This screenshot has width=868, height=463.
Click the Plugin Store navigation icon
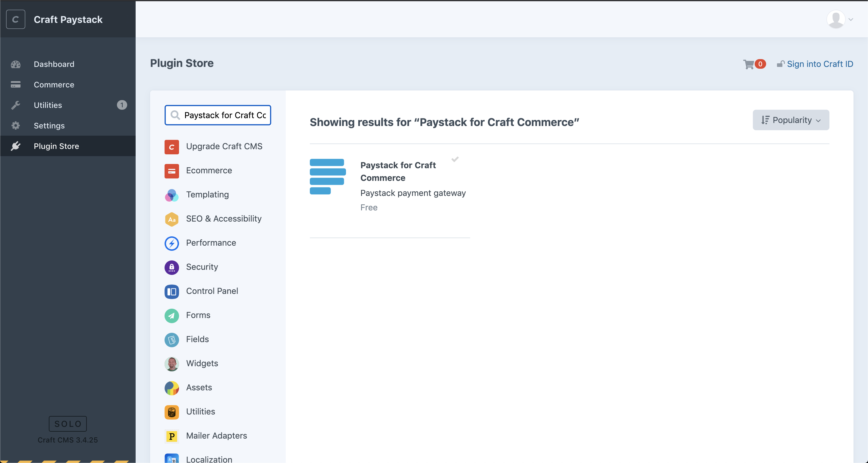16,146
